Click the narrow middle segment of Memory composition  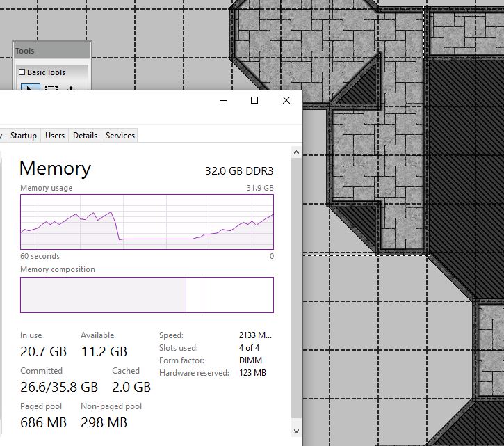tap(194, 295)
